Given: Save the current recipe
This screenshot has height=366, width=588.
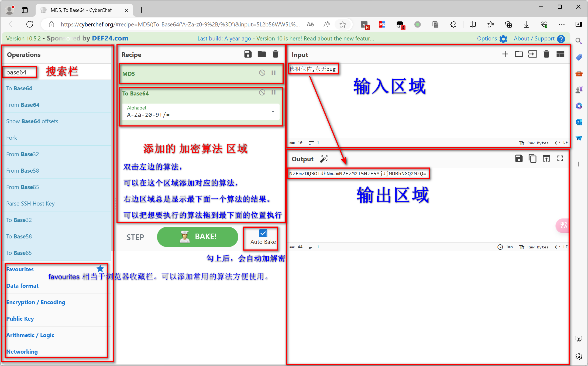Looking at the screenshot, I should [x=248, y=54].
